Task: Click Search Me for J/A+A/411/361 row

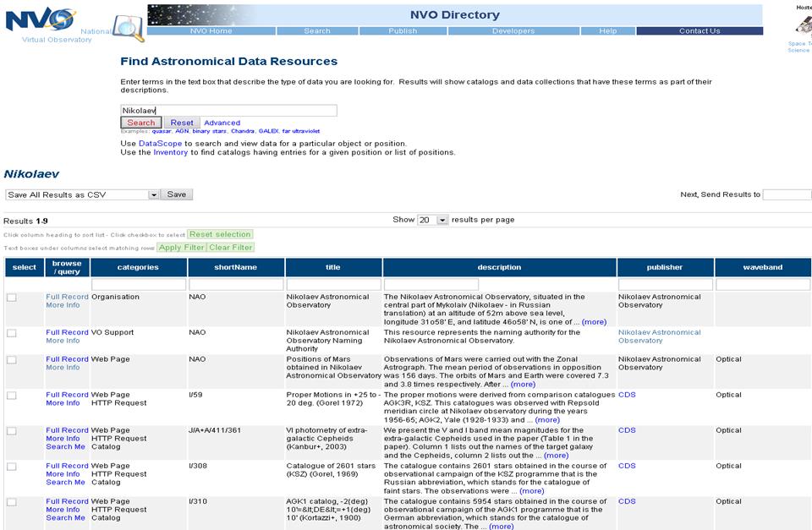Action: (x=65, y=446)
